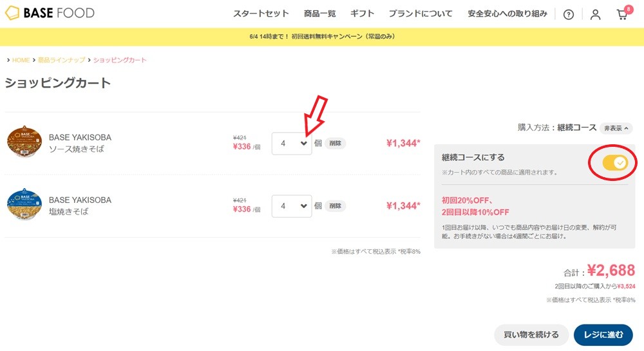Open 商品一覧 menu item
644x351 pixels.
319,14
